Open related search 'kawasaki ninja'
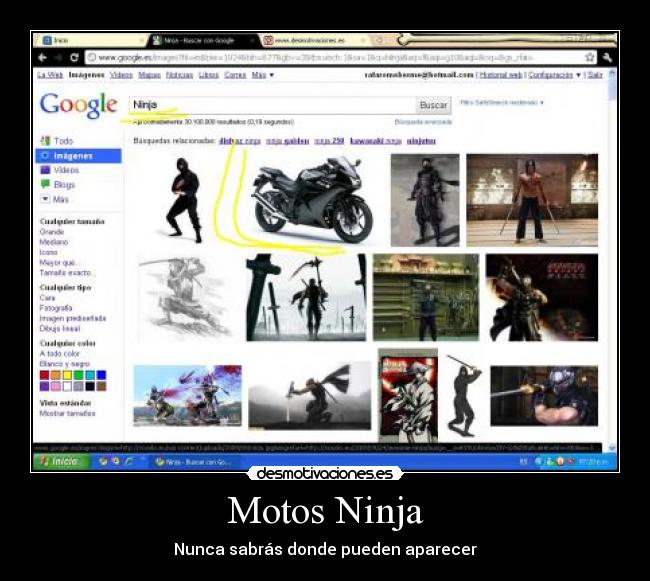 tap(376, 141)
